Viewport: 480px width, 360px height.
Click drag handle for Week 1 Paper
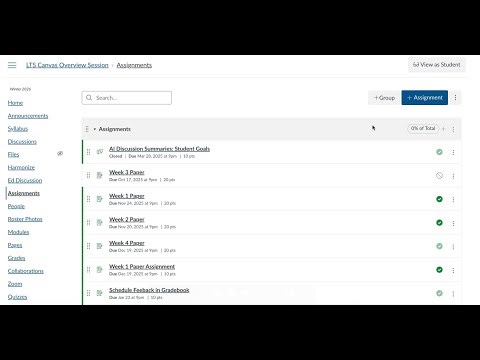[x=88, y=199]
